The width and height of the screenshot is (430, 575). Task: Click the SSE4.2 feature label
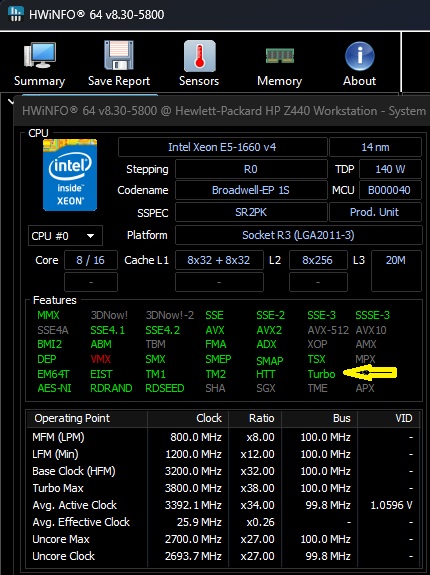coord(163,330)
